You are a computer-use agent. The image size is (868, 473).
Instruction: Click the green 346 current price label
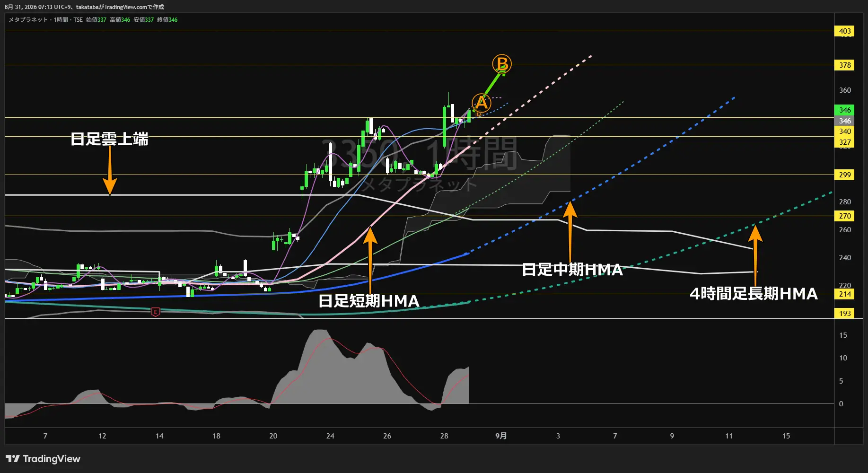[x=844, y=110]
